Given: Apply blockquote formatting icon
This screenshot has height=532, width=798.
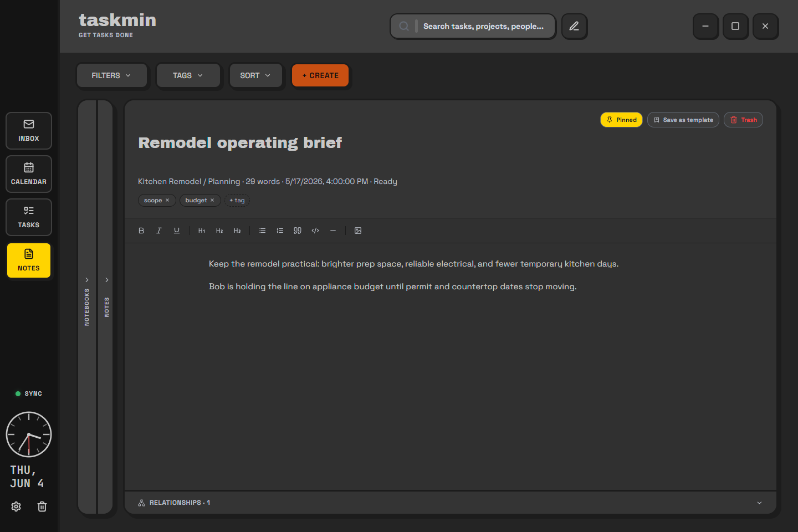Looking at the screenshot, I should (298, 231).
